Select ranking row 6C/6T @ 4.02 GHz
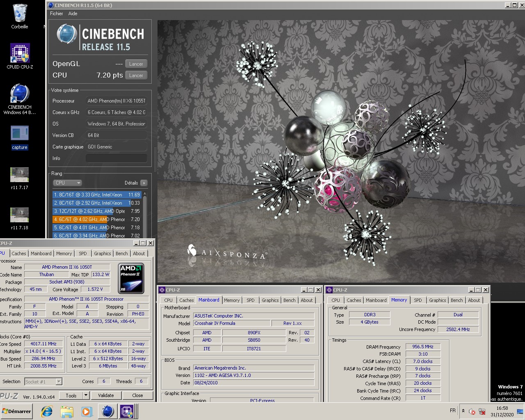Screen dimensions: 525x420 (97, 219)
